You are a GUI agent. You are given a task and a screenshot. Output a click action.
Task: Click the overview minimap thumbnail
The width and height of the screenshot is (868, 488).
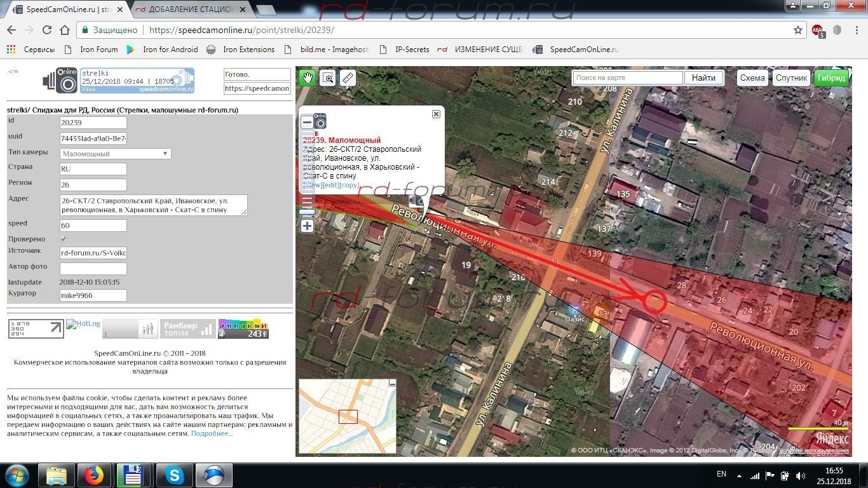tap(348, 416)
